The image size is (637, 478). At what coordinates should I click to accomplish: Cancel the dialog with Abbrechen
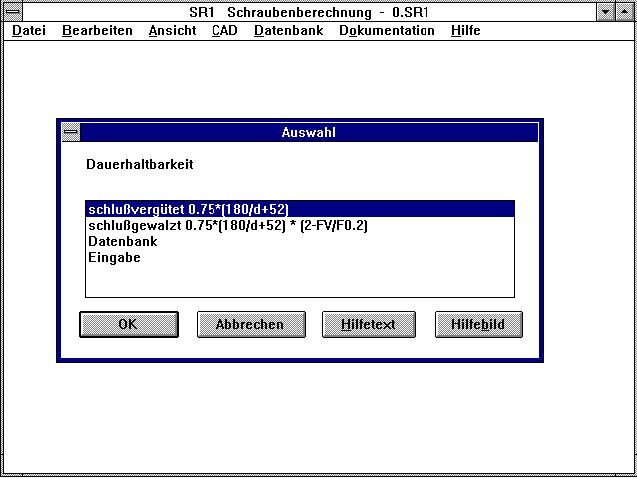click(x=251, y=324)
